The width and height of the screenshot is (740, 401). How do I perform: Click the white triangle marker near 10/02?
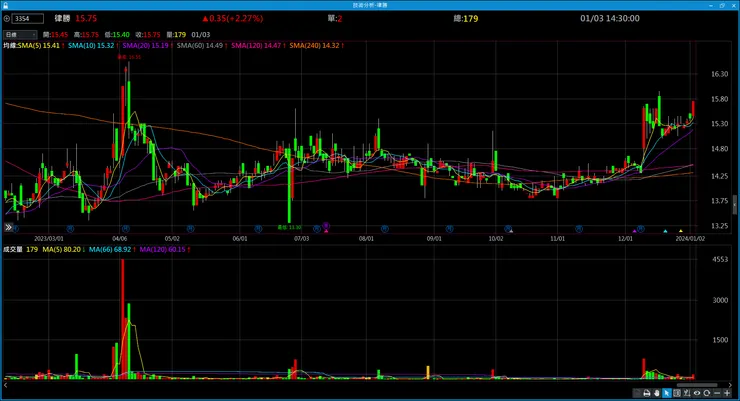(511, 231)
